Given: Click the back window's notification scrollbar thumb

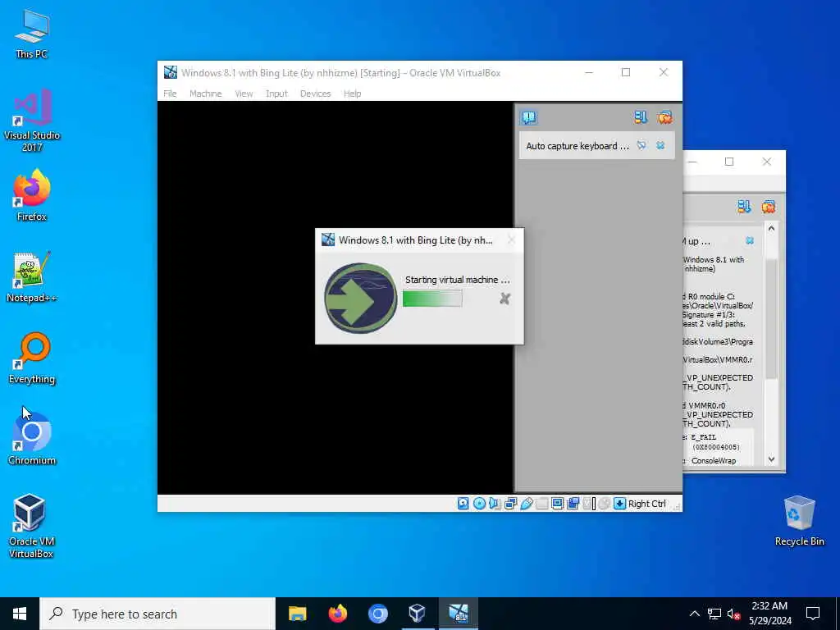Looking at the screenshot, I should 771,319.
